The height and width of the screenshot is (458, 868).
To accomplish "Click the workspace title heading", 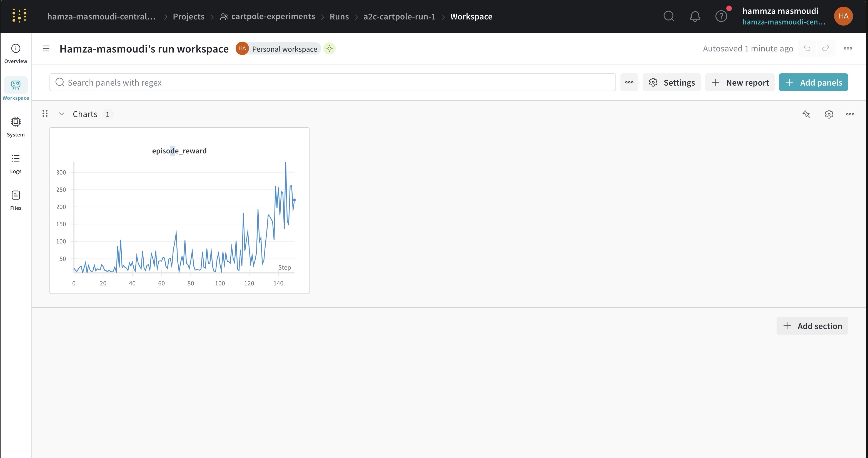I will (144, 49).
